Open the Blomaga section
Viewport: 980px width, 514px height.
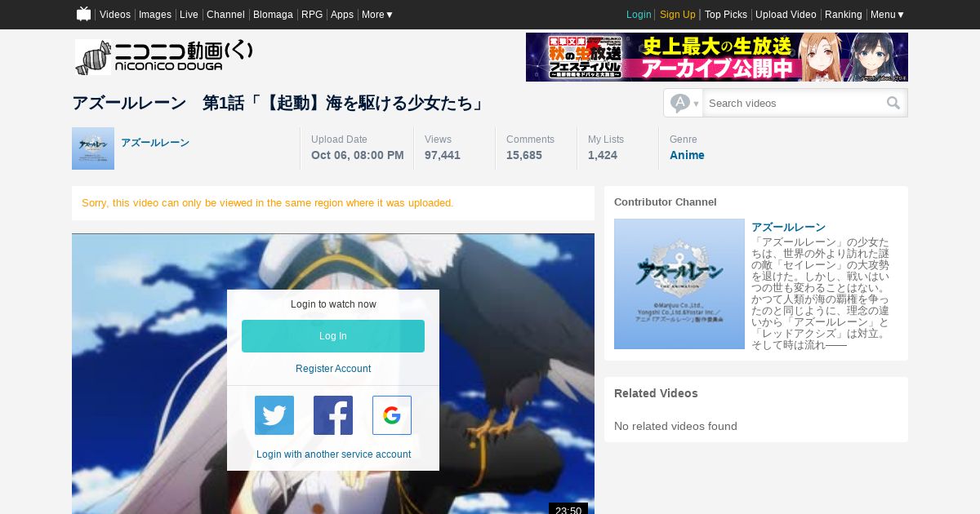click(x=273, y=15)
